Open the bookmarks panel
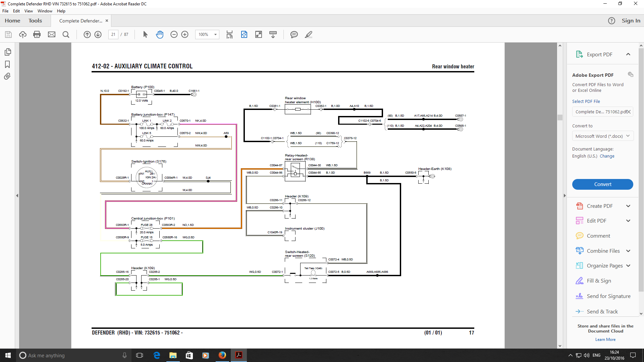Screen dimensions: 644x362 click(7, 64)
